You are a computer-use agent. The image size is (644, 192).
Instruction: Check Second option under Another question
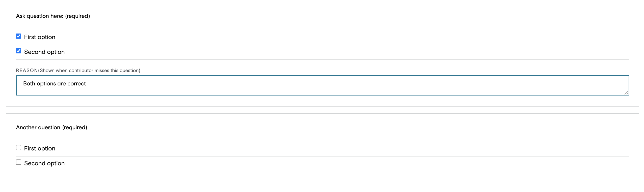(x=18, y=162)
